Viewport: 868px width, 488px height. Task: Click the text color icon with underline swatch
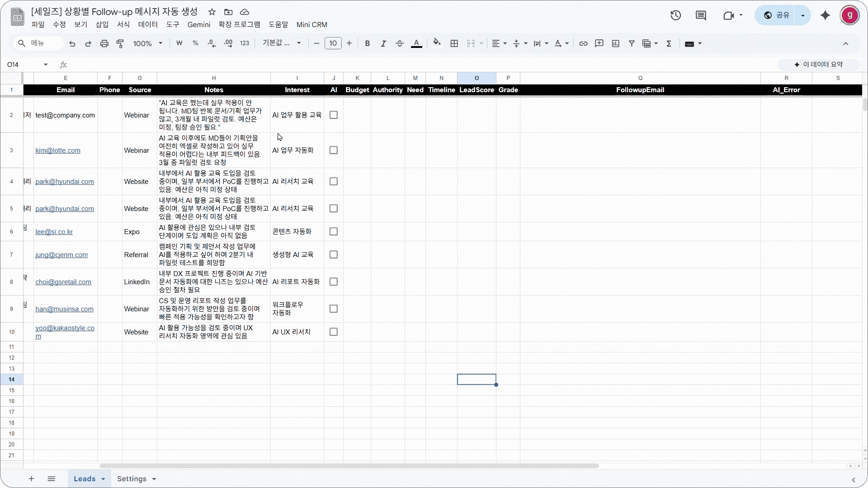pyautogui.click(x=416, y=43)
